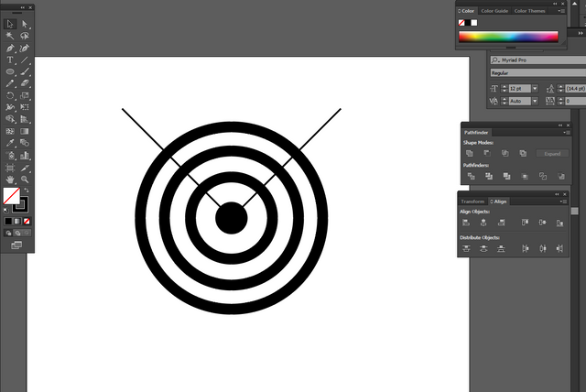
Task: Pick the Curvature tool
Action: pos(25,49)
